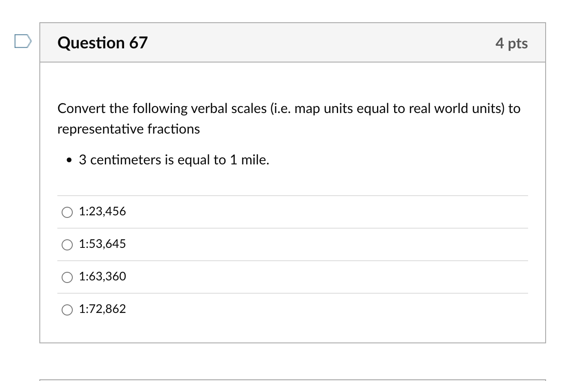This screenshot has height=381, width=588.
Task: Pick the third answer choice circle
Action: 67,277
